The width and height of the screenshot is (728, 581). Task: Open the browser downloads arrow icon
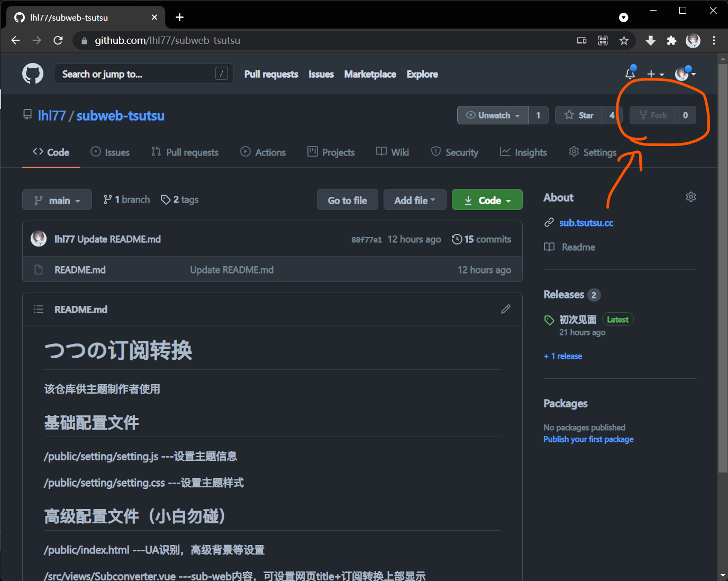click(651, 40)
